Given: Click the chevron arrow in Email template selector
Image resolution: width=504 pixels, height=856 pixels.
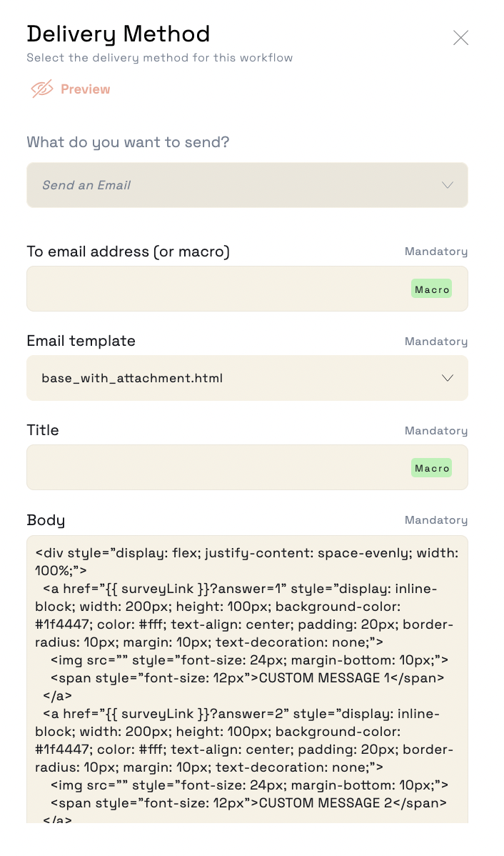Looking at the screenshot, I should tap(448, 378).
